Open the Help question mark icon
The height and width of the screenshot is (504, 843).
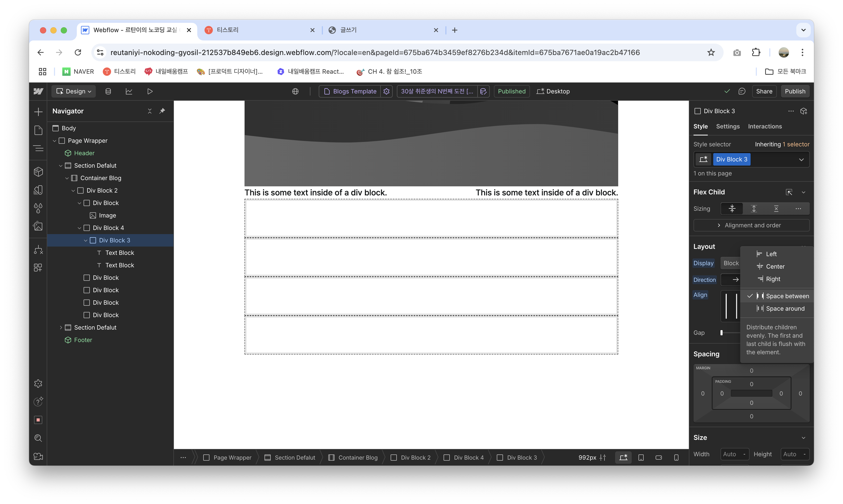click(x=38, y=402)
